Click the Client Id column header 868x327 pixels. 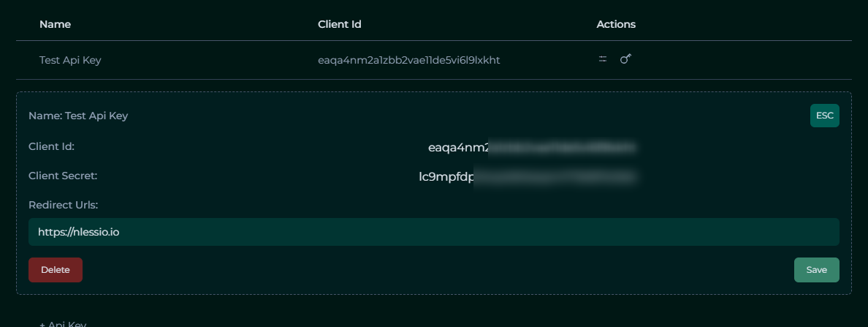pos(340,24)
